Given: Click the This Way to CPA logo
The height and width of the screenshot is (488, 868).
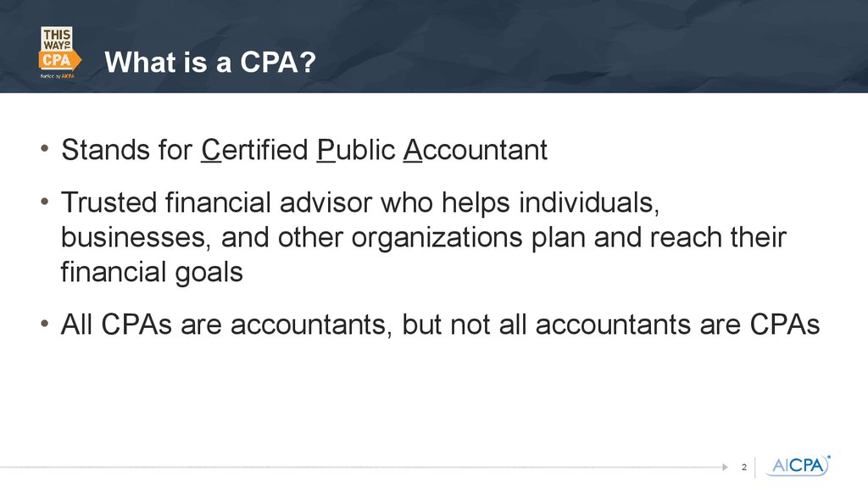Looking at the screenshot, I should 60,53.
